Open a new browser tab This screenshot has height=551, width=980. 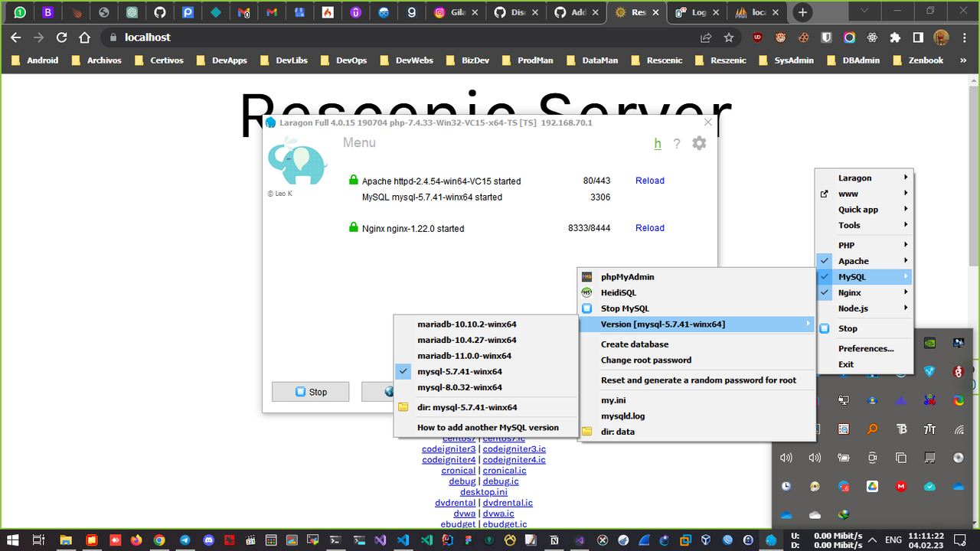[x=802, y=12]
